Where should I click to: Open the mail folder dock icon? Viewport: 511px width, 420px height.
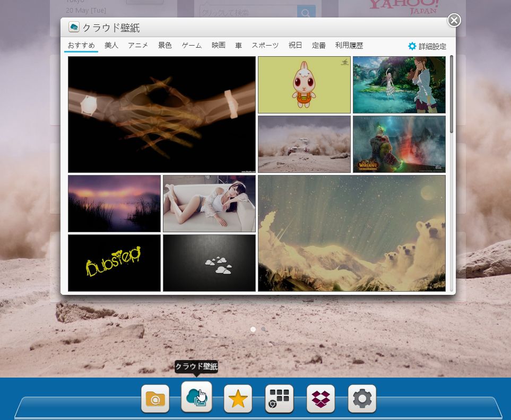coord(155,398)
